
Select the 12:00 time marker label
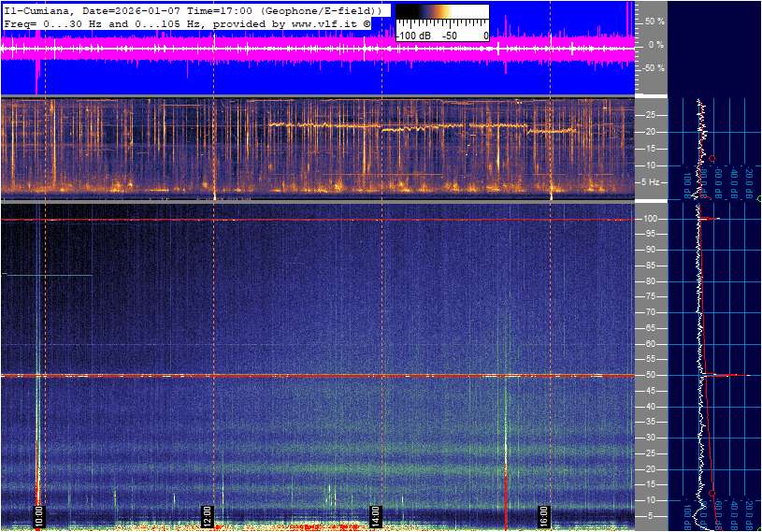click(207, 516)
